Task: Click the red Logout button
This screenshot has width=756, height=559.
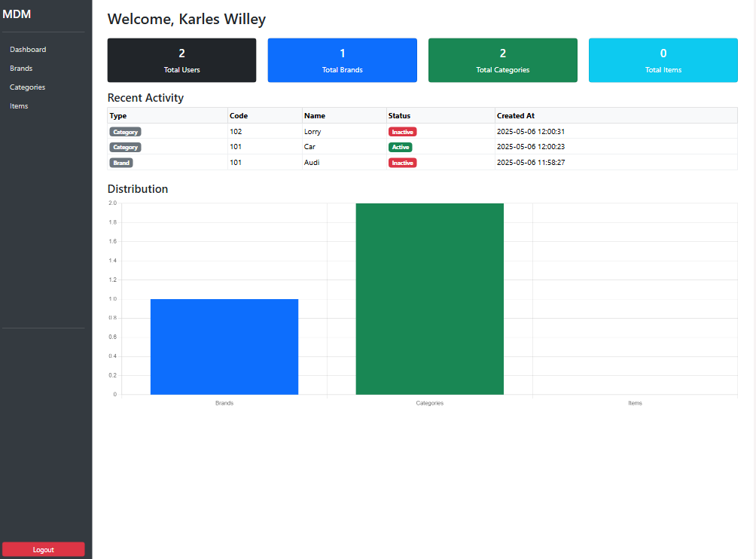Action: click(x=44, y=549)
